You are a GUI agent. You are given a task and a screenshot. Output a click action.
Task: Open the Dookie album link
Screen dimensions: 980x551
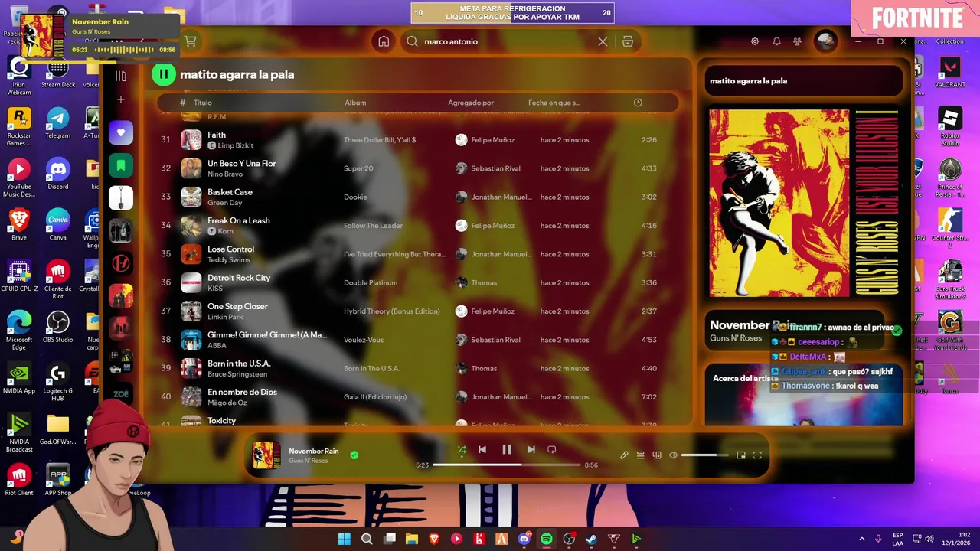(x=355, y=197)
